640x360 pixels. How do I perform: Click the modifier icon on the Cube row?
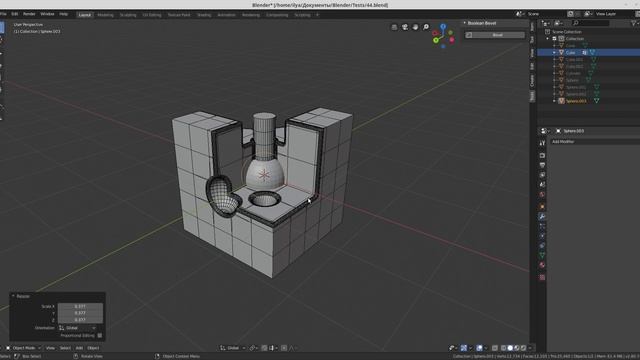point(584,53)
